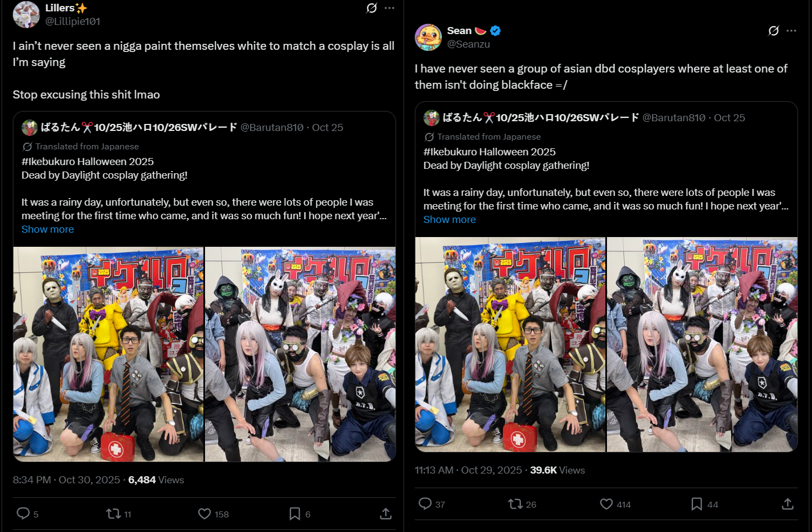Open Grok icon on Lillers post
812x532 pixels.
[x=372, y=8]
